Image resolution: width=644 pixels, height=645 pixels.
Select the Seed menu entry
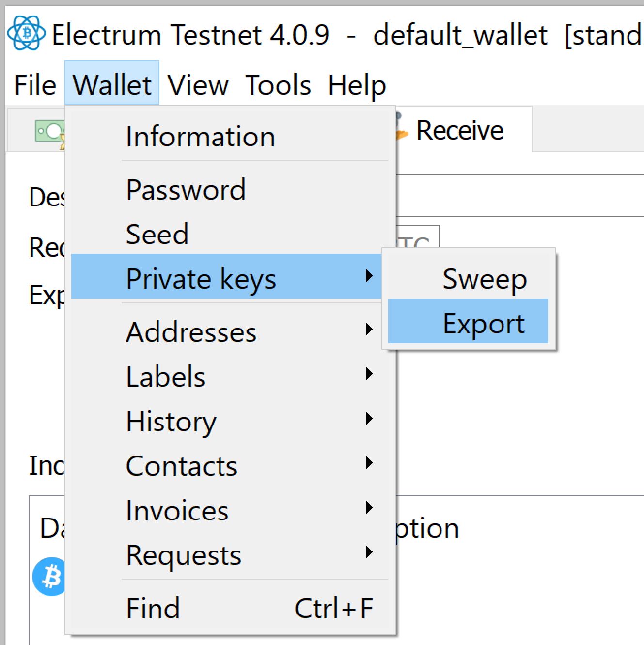tap(230, 234)
